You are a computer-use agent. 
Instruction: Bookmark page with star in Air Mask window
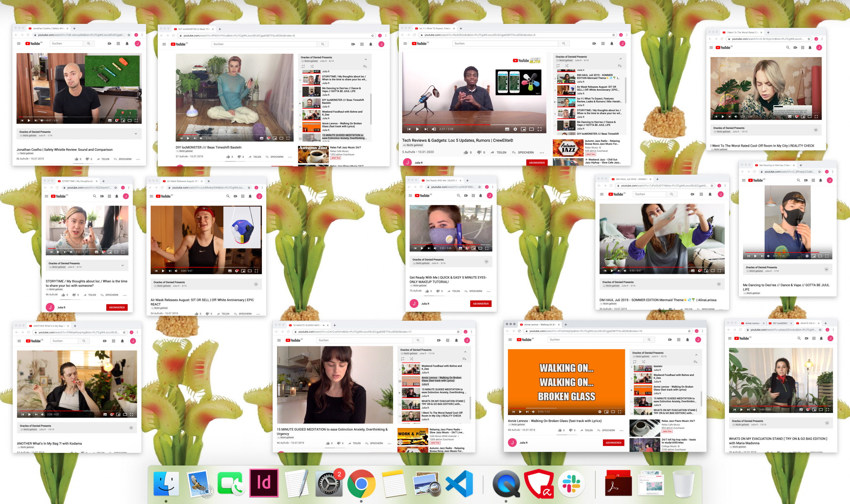[x=249, y=188]
